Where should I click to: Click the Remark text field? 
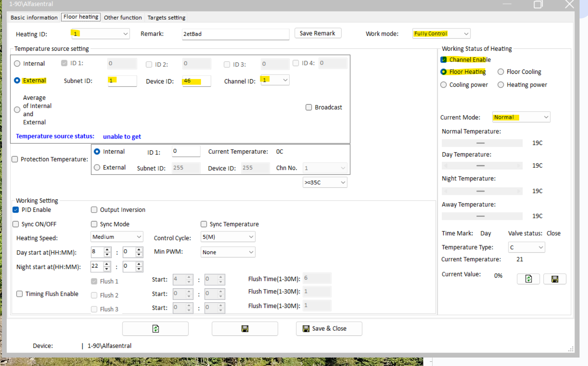235,34
